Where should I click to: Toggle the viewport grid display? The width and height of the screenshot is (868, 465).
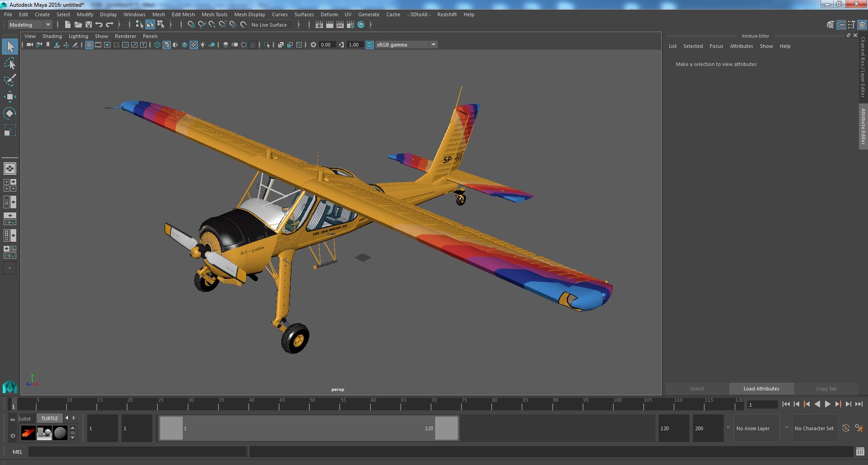(89, 45)
